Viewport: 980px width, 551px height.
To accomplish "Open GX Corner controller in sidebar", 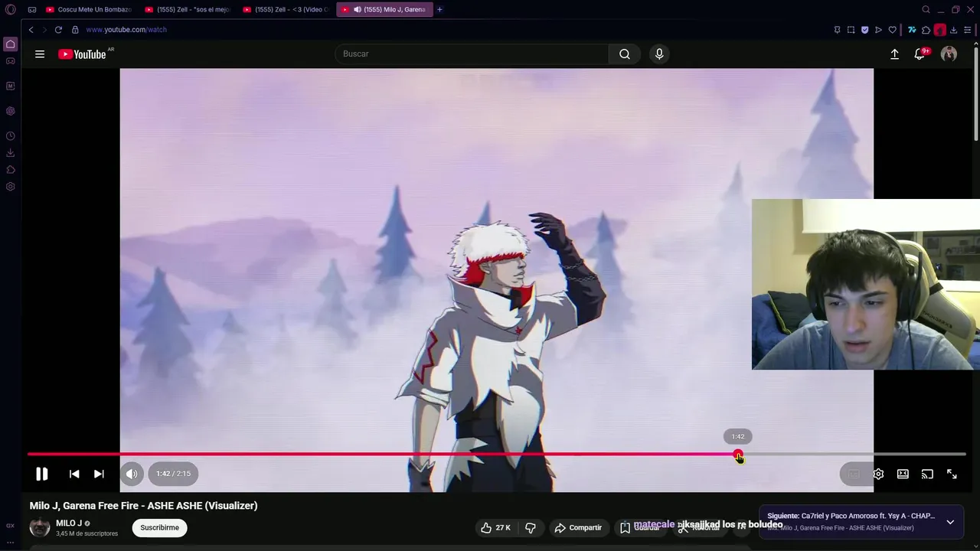I will (10, 61).
